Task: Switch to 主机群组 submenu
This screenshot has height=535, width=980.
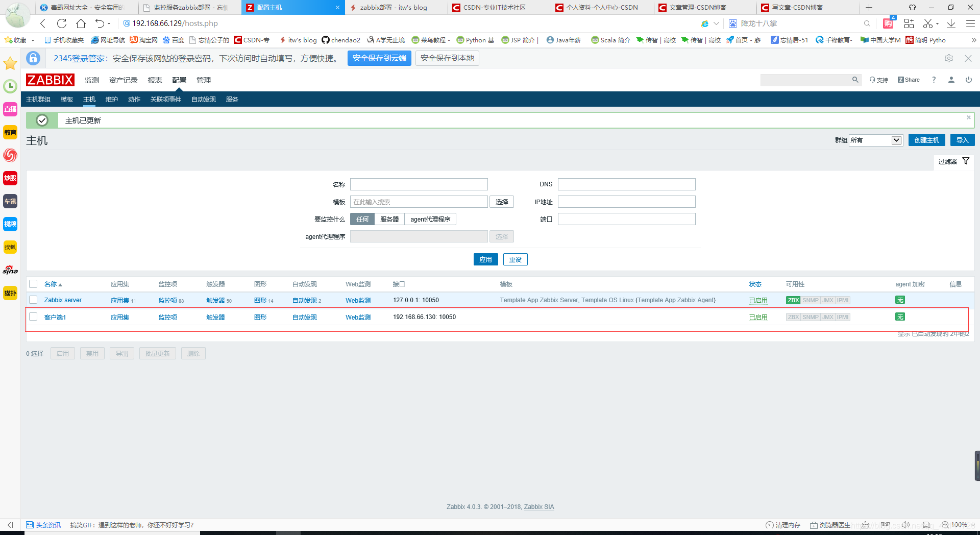Action: point(38,100)
